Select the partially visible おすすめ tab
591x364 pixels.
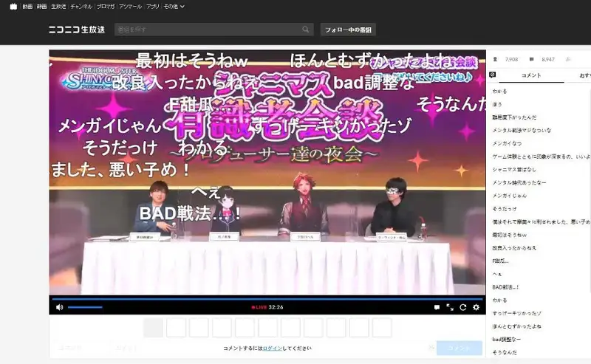[x=585, y=75]
